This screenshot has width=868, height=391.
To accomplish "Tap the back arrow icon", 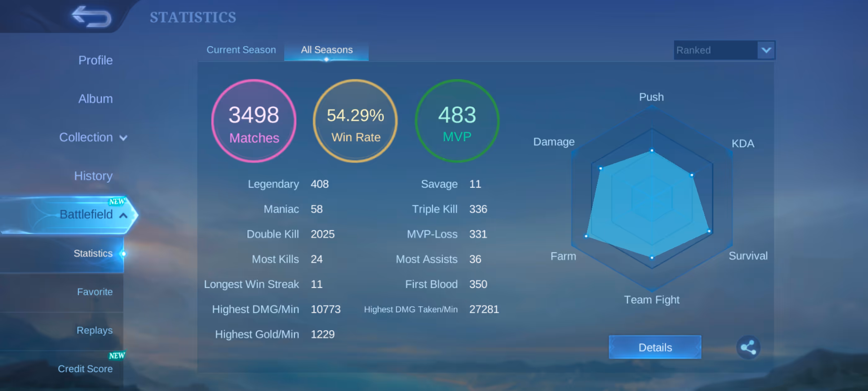I will tap(92, 16).
